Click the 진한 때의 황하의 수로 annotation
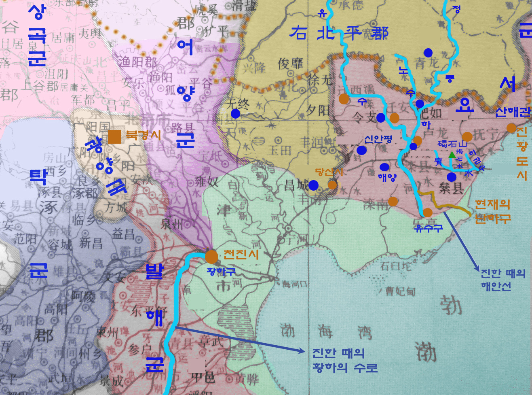Image resolution: width=532 pixels, height=395 pixels. [x=344, y=360]
